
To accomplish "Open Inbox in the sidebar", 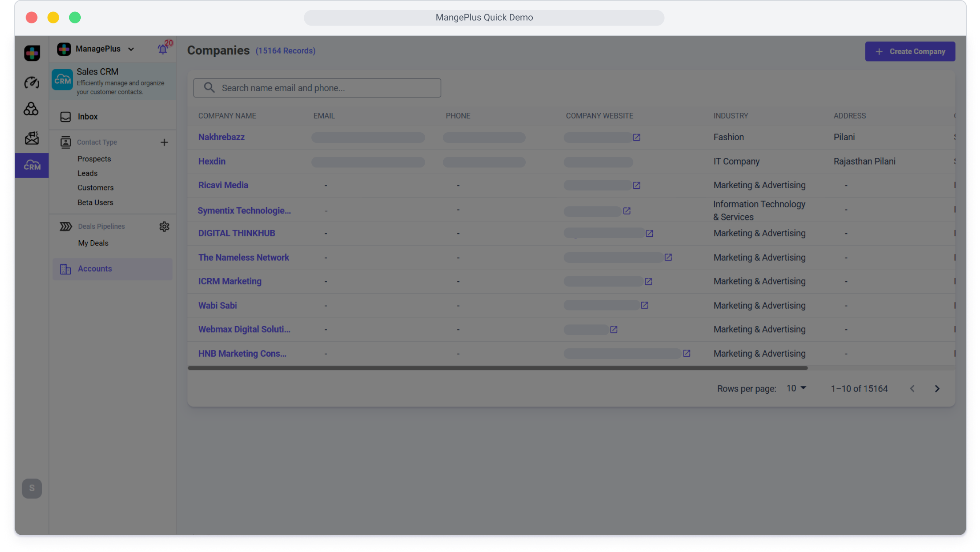I will pos(87,116).
